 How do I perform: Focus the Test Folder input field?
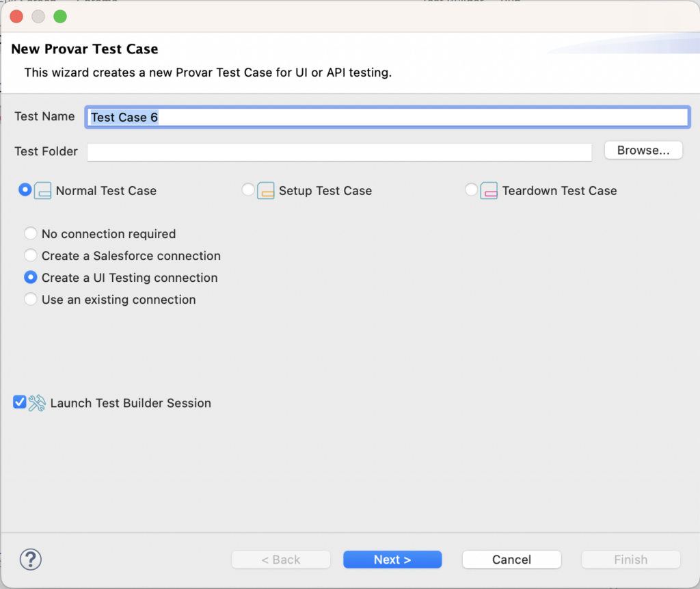pyautogui.click(x=339, y=152)
